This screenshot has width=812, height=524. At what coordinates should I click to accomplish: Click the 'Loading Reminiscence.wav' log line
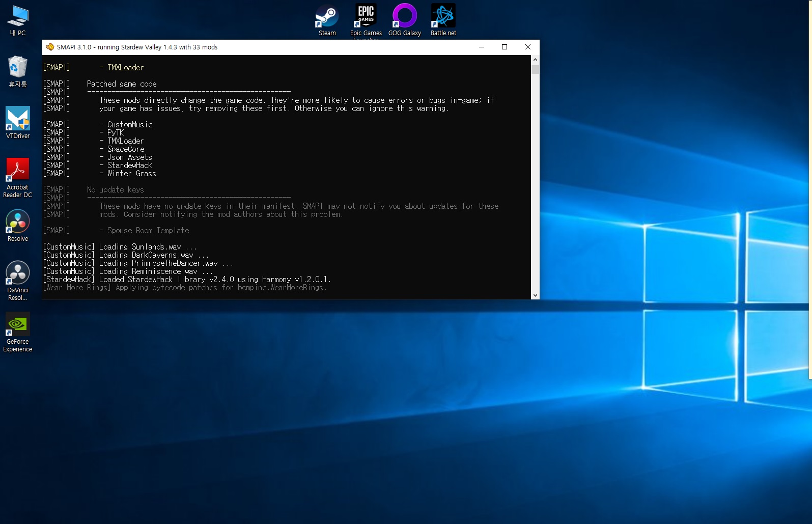pyautogui.click(x=128, y=271)
